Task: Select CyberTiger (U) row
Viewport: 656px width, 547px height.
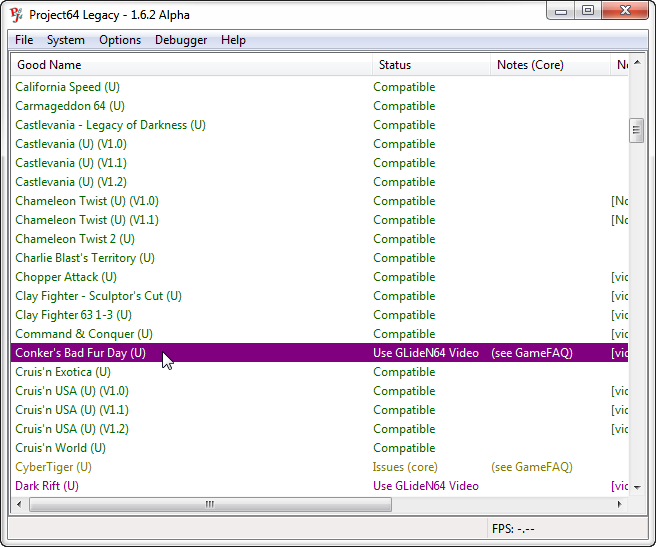Action: coord(320,467)
